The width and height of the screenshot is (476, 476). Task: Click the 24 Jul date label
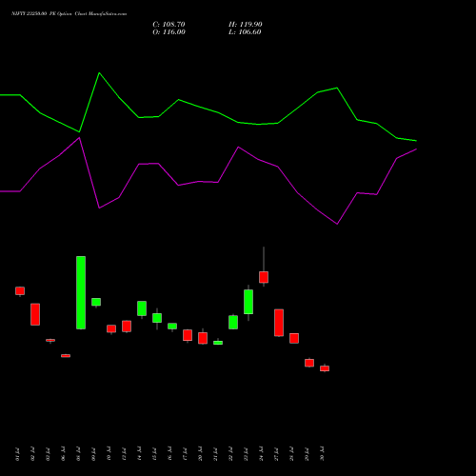tap(261, 454)
